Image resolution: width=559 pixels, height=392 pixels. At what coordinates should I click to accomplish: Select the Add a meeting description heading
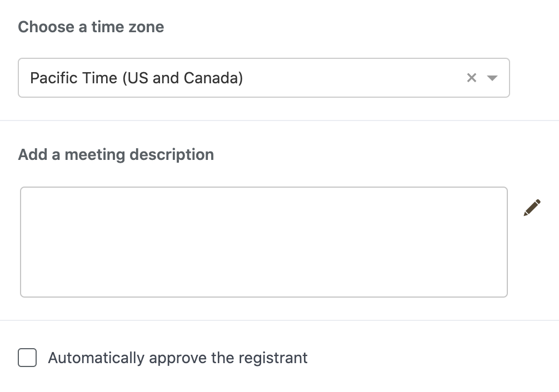click(116, 154)
